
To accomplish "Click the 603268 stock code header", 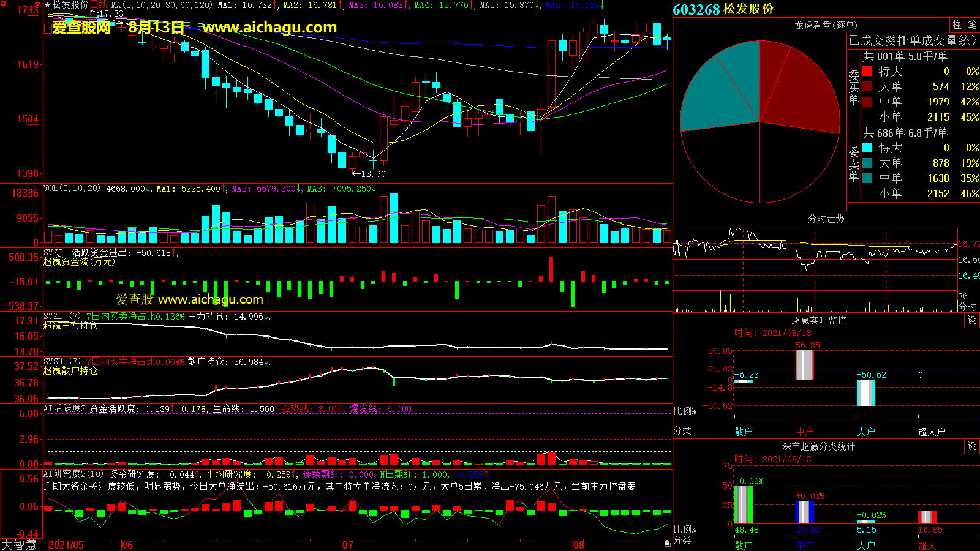I will pos(696,10).
